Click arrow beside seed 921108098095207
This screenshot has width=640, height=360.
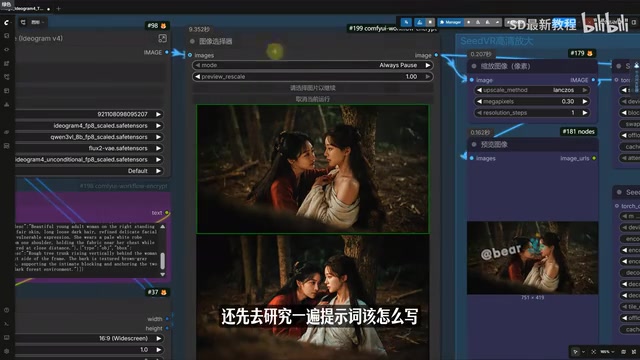158,114
